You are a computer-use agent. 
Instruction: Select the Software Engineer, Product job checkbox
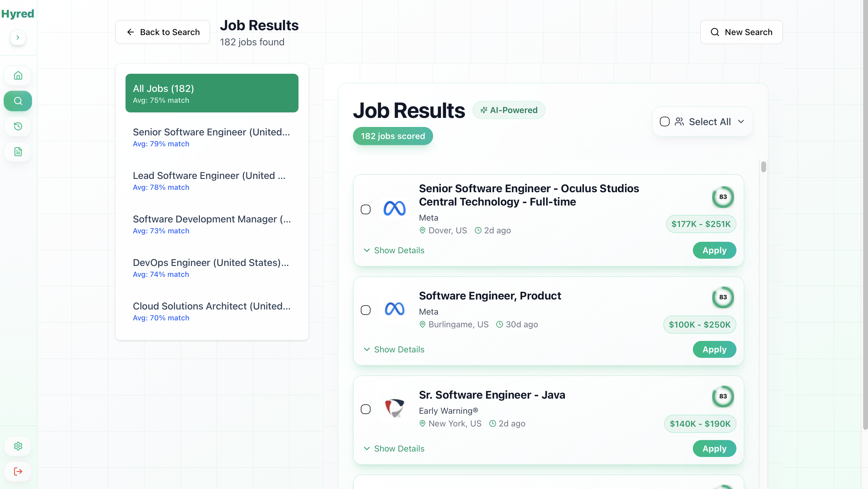(x=366, y=309)
